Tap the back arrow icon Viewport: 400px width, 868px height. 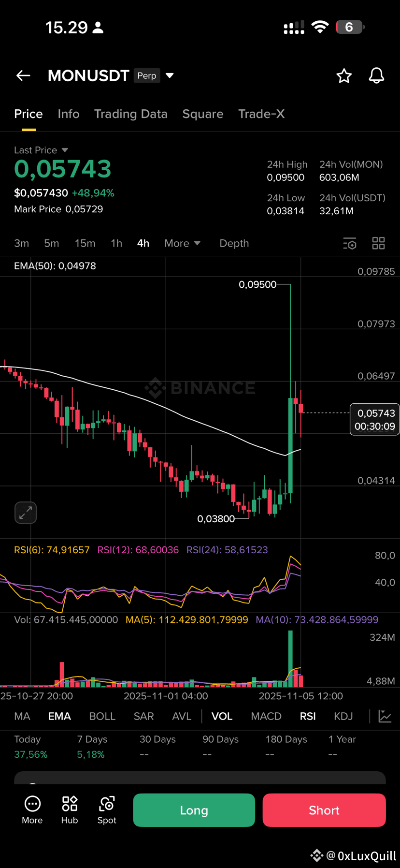(23, 75)
